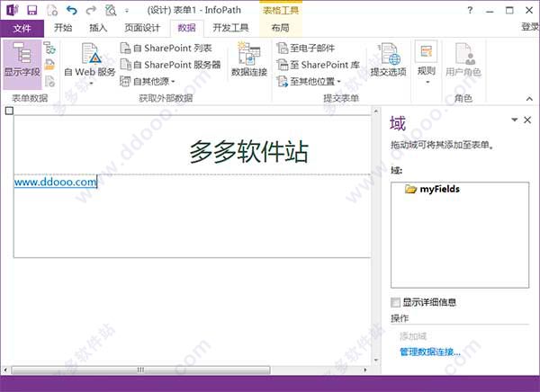Click the InfoPath application icon

point(13,10)
